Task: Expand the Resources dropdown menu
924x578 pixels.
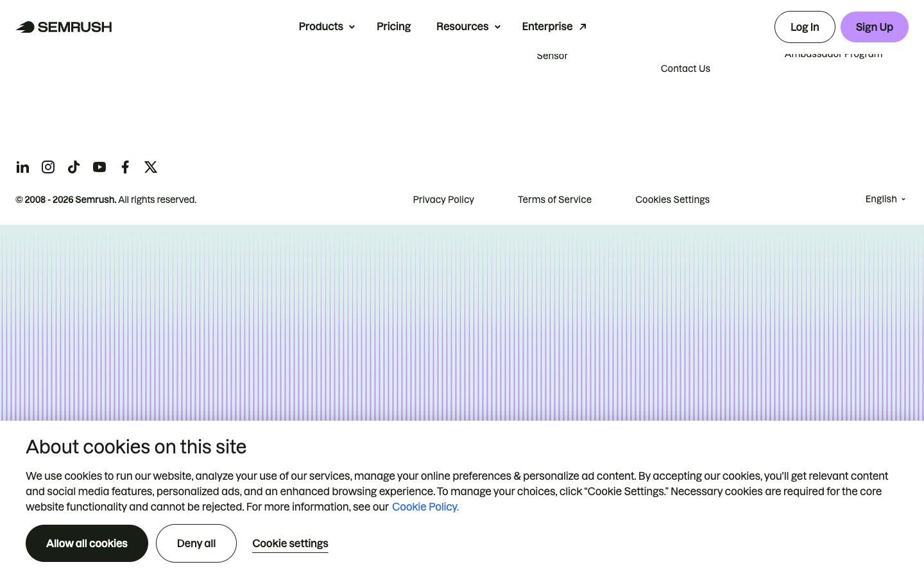Action: click(x=468, y=27)
